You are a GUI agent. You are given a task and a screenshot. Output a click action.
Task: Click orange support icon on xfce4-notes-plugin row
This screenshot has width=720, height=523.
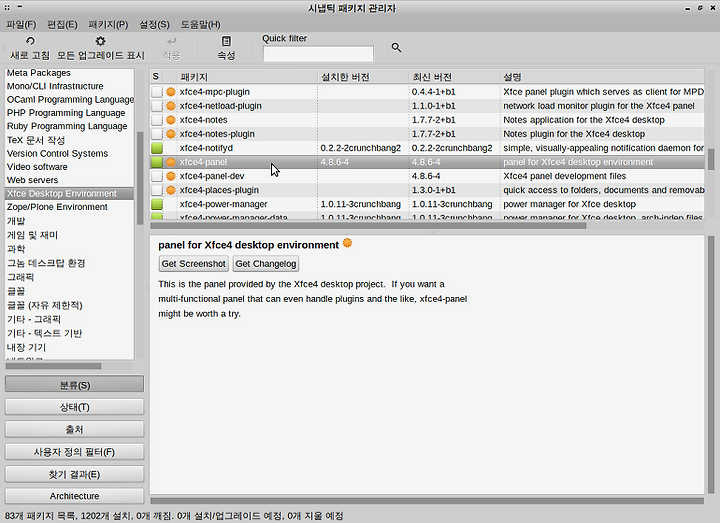click(x=171, y=134)
